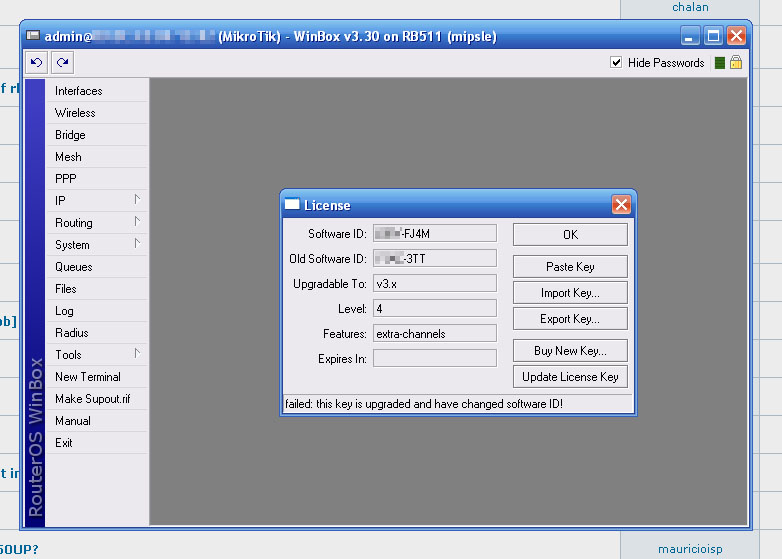Click the mauricioisp username link in forum page
Screen dimensions: 782x559
[690, 549]
